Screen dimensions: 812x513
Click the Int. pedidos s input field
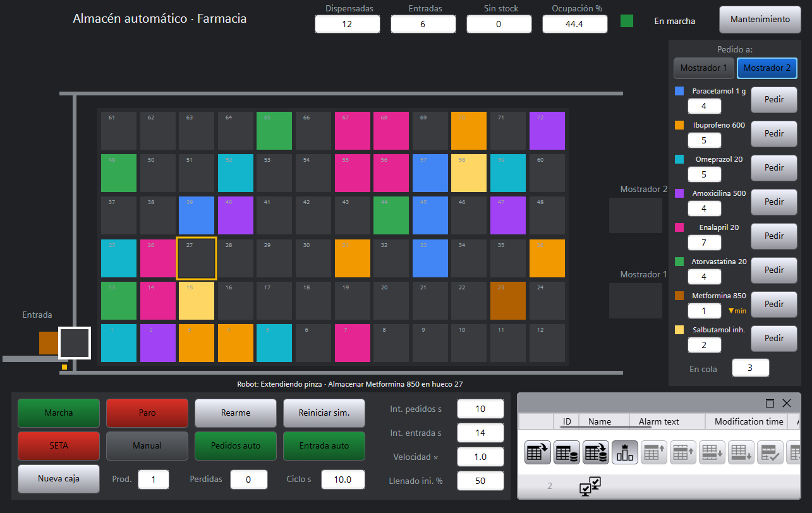(480, 409)
